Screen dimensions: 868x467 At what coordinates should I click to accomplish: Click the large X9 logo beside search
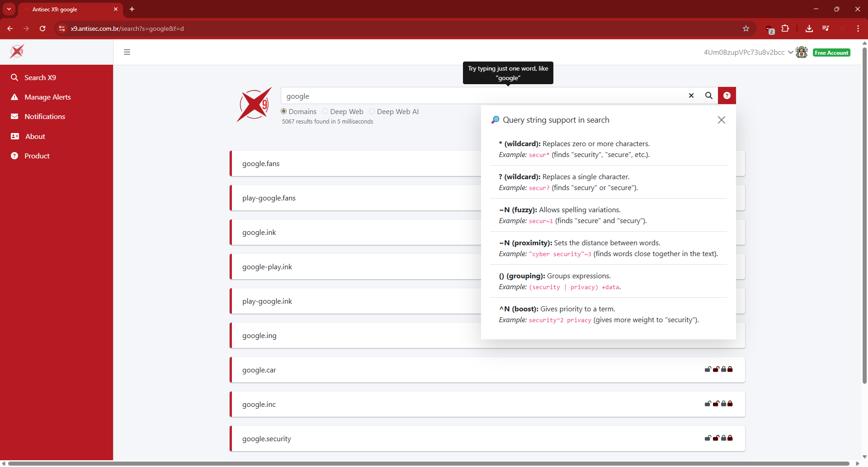click(254, 105)
